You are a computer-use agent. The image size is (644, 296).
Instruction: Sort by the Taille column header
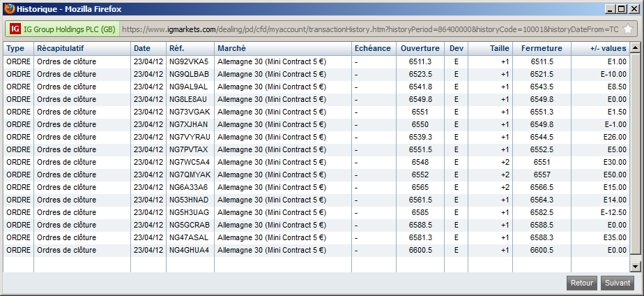tap(491, 48)
